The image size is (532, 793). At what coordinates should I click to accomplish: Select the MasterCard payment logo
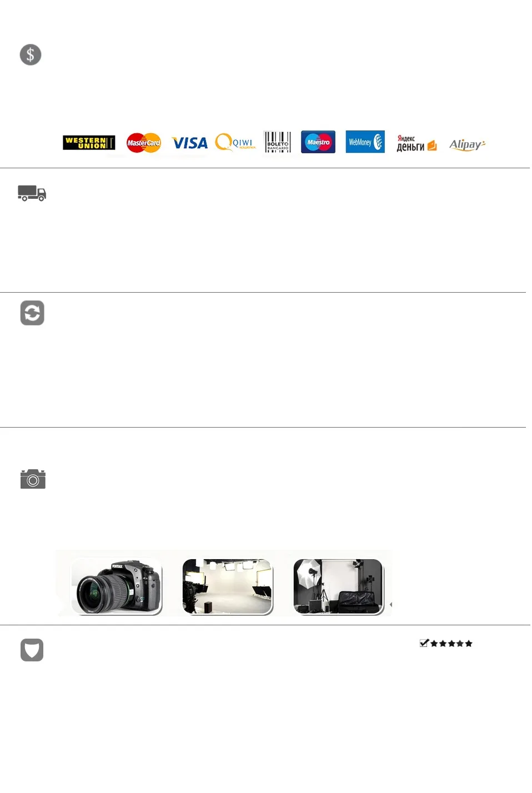[143, 143]
